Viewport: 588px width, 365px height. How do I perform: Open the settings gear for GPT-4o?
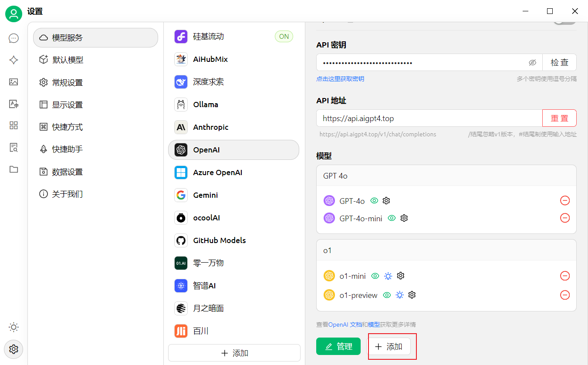[386, 201]
